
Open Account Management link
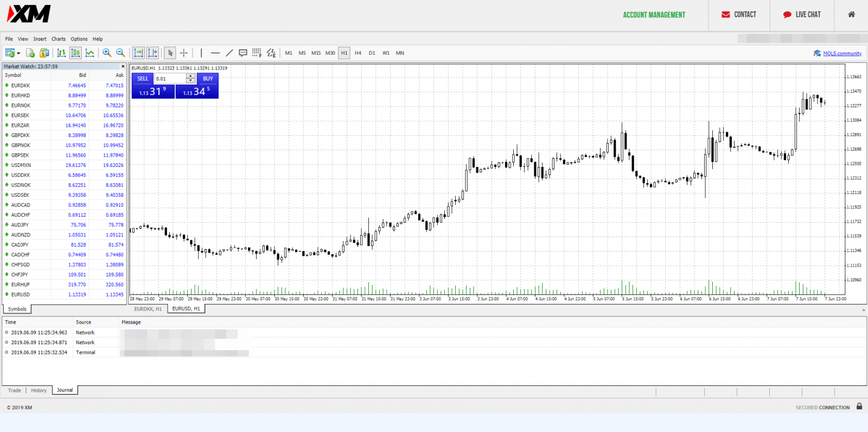coord(654,15)
